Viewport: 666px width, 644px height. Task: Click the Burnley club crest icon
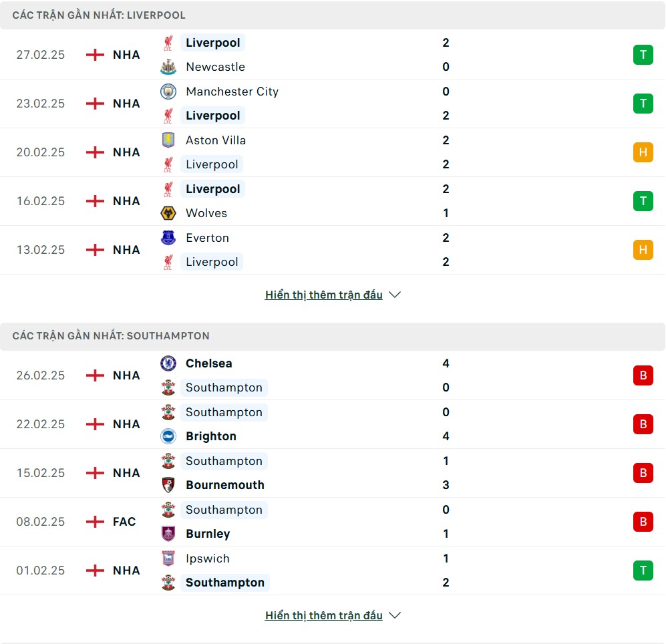168,534
